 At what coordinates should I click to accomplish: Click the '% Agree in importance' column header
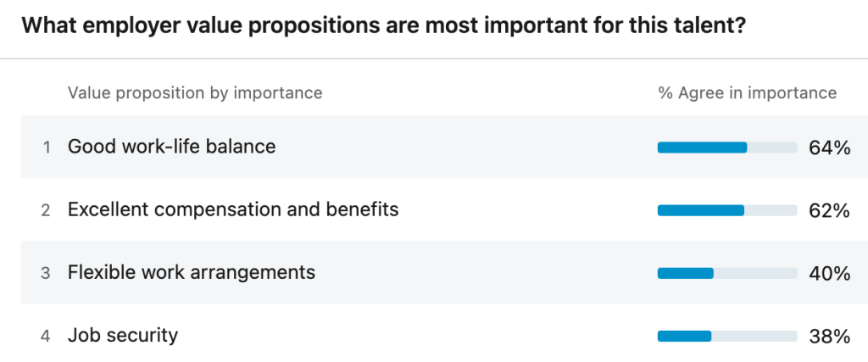pyautogui.click(x=747, y=92)
